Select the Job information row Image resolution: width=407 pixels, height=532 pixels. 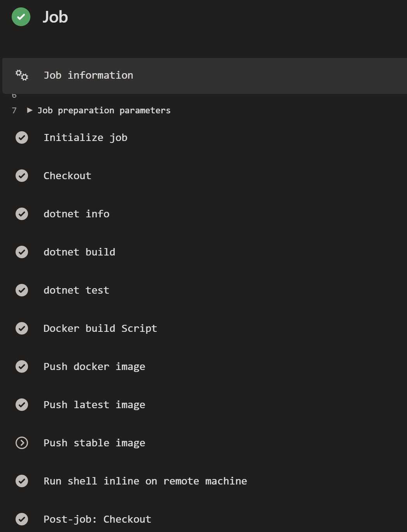pos(205,76)
